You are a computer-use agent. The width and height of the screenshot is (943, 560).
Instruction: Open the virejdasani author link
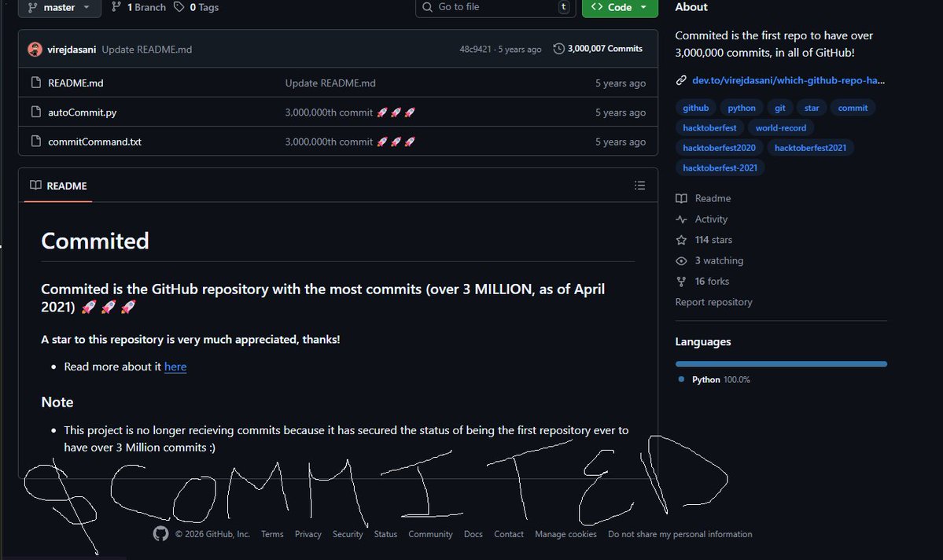(72, 50)
